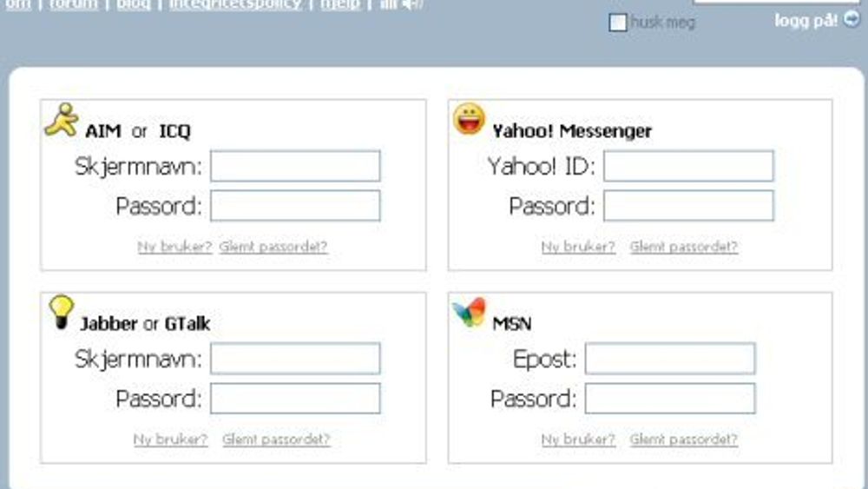Click the Yahoo! Messenger smiley icon
The image size is (868, 489).
pyautogui.click(x=469, y=118)
